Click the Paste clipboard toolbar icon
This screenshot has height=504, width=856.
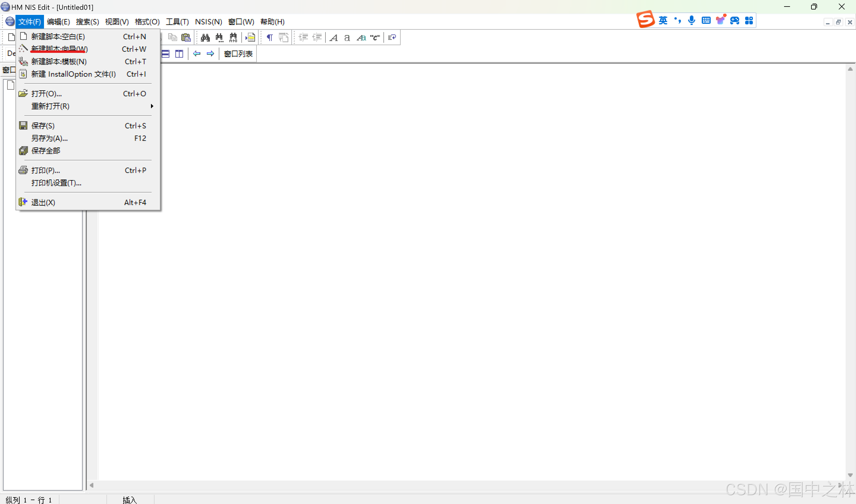pyautogui.click(x=186, y=37)
